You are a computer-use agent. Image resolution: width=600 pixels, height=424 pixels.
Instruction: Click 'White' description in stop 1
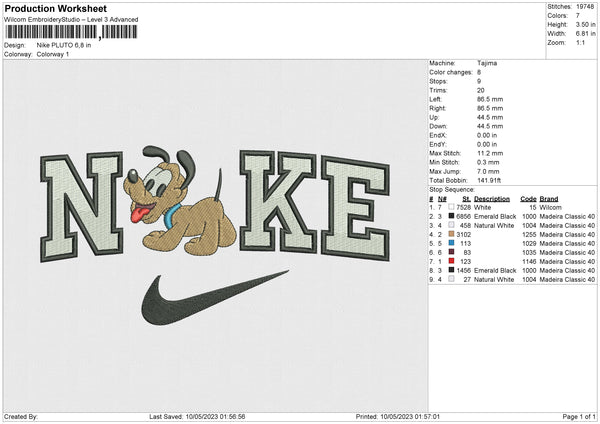click(x=482, y=207)
